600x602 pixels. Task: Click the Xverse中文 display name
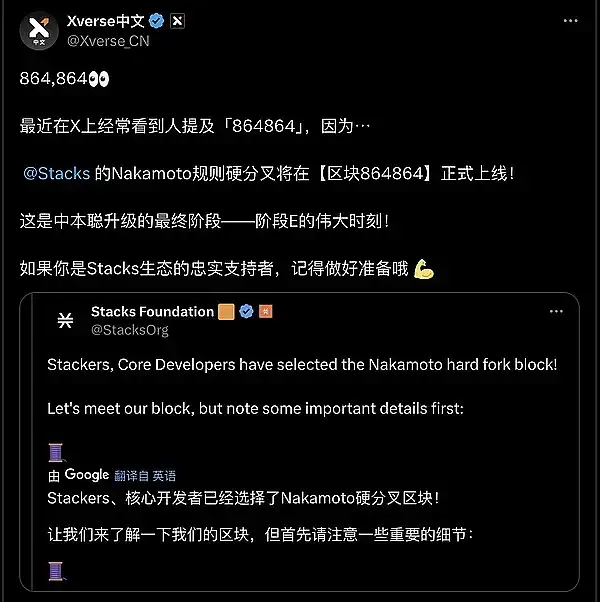click(x=106, y=21)
